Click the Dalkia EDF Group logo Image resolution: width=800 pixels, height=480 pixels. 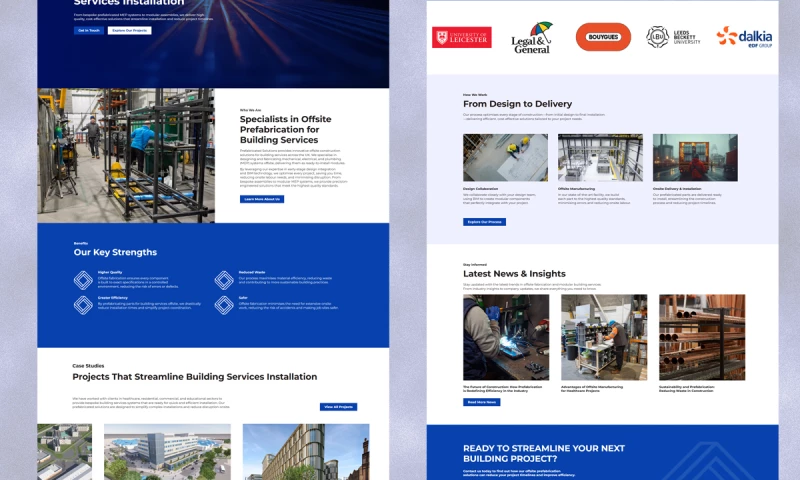(x=744, y=38)
